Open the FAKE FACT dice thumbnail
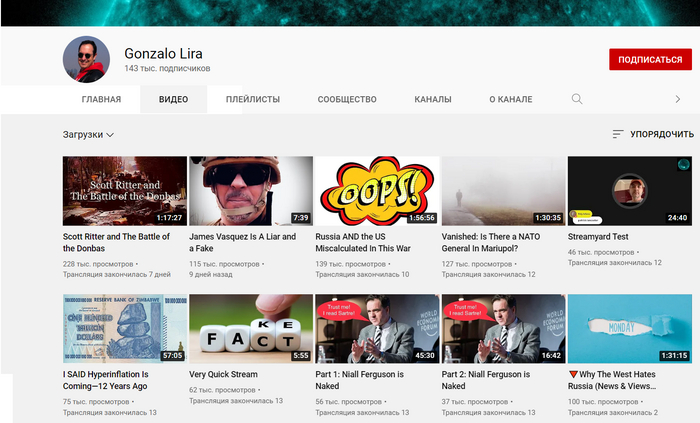 pos(251,328)
